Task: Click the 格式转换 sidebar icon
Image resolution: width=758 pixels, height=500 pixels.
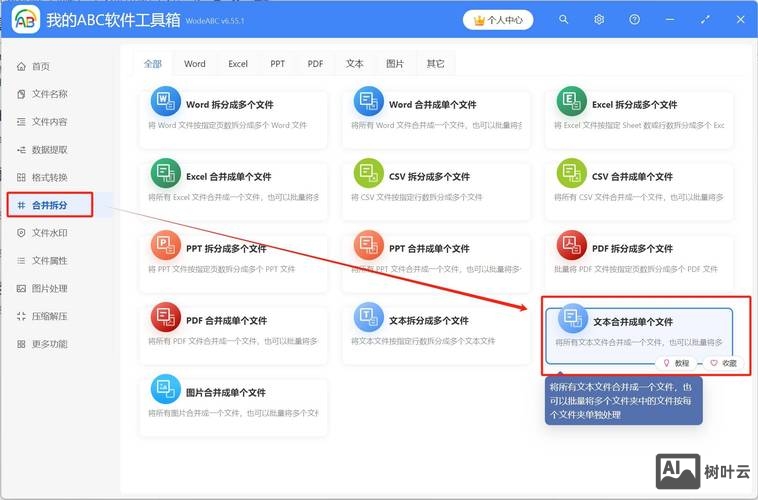Action: click(x=21, y=177)
